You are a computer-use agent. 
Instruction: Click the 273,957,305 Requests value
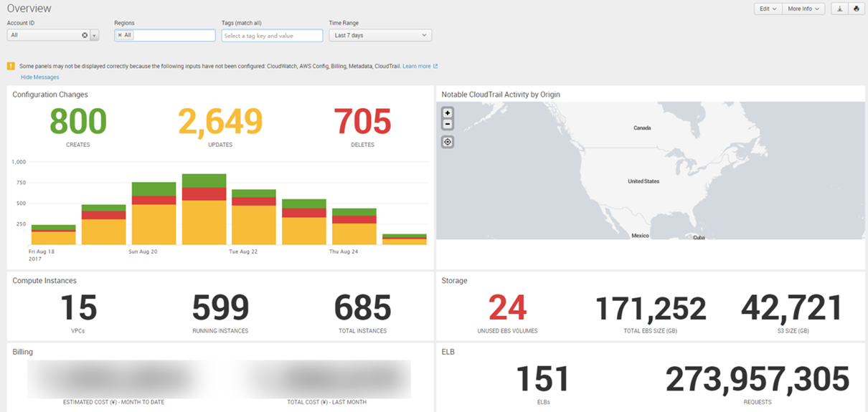[x=757, y=380]
